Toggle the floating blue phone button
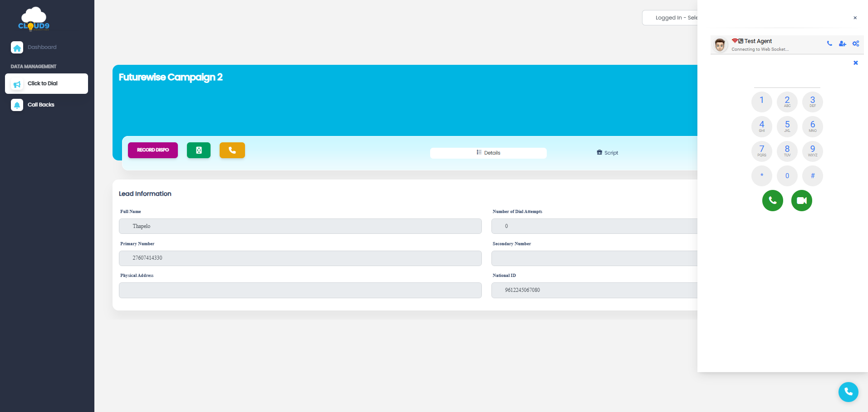The height and width of the screenshot is (412, 868). pos(848,392)
